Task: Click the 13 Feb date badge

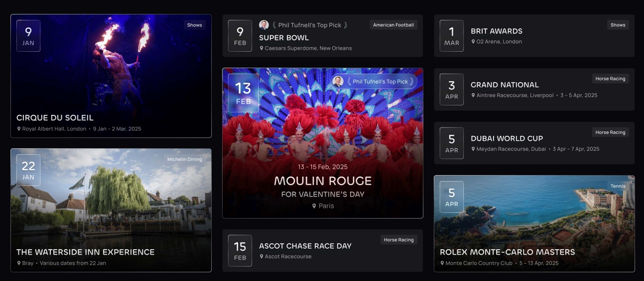Action: (244, 93)
